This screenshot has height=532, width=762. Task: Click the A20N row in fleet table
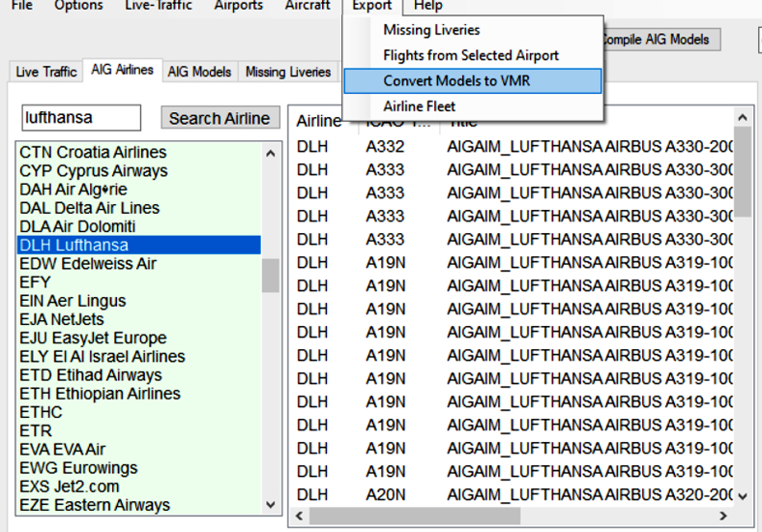click(x=513, y=494)
